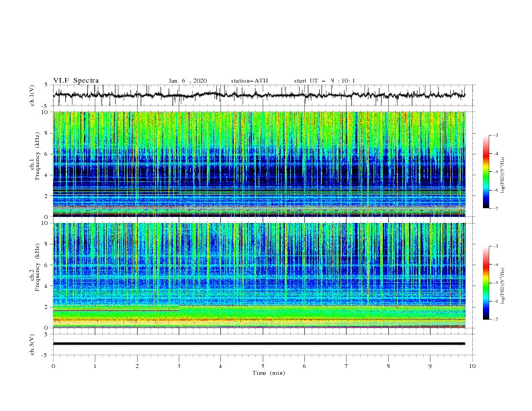The height and width of the screenshot is (411, 532).
Task: Click the ch.1(V) waveform axis label
Action: [32, 95]
